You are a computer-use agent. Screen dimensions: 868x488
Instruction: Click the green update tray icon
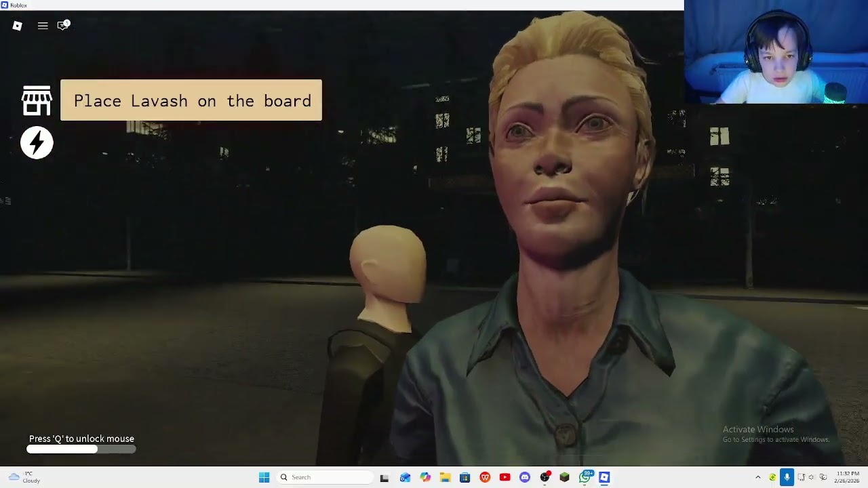point(772,477)
